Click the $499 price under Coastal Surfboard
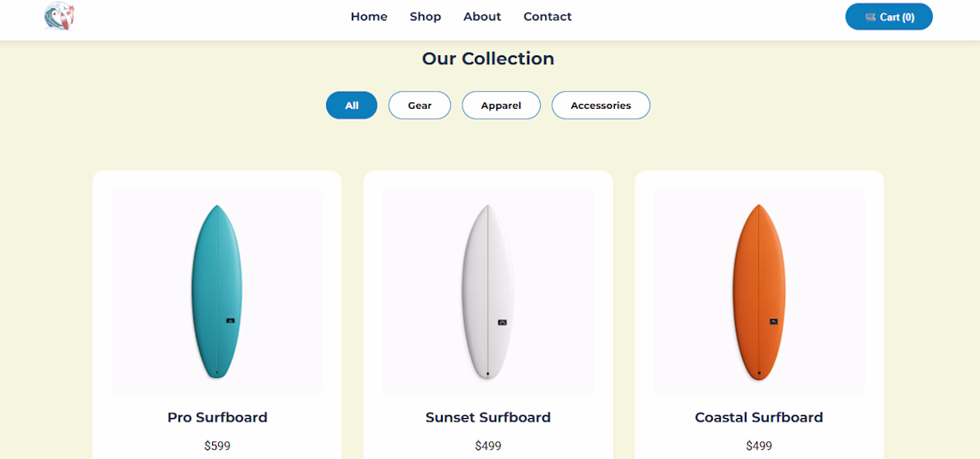This screenshot has height=459, width=980. click(x=759, y=446)
